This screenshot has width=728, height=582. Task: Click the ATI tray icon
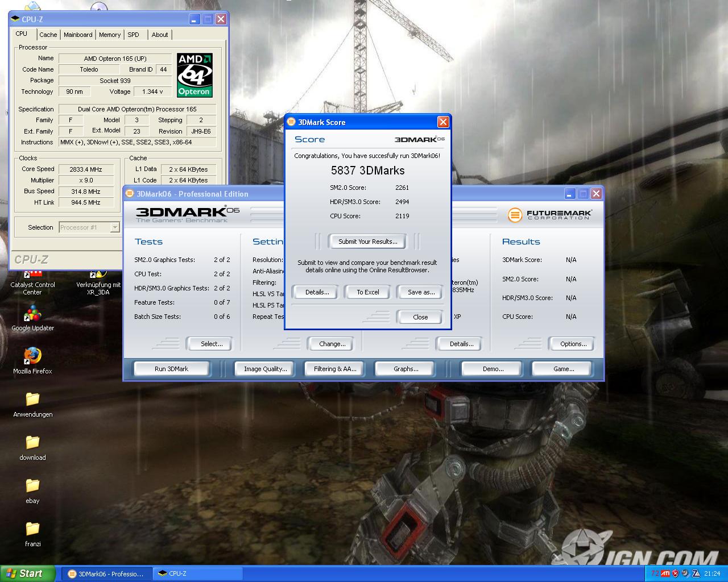[x=665, y=573]
